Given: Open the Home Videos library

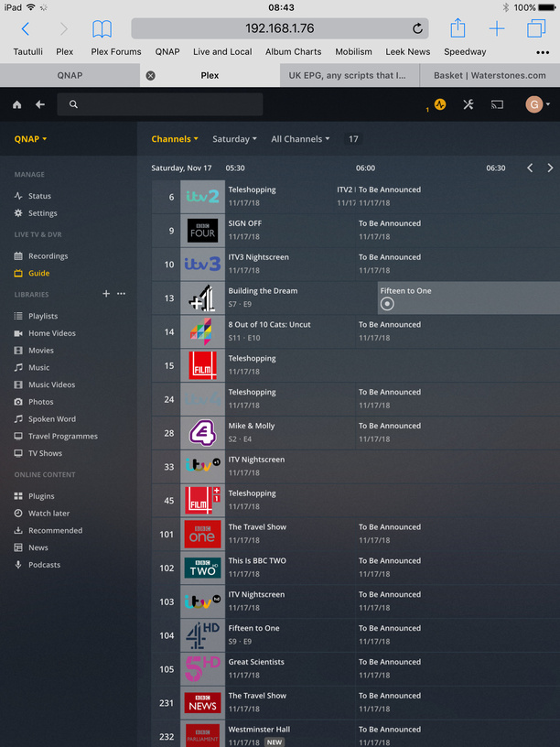Looking at the screenshot, I should [45, 333].
